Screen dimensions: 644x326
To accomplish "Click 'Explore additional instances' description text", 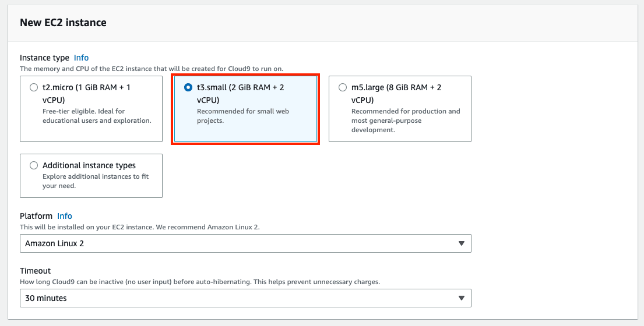I will click(x=95, y=181).
